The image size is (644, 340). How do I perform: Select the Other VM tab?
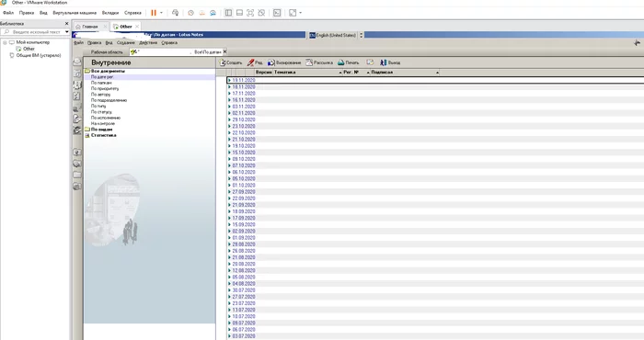126,27
